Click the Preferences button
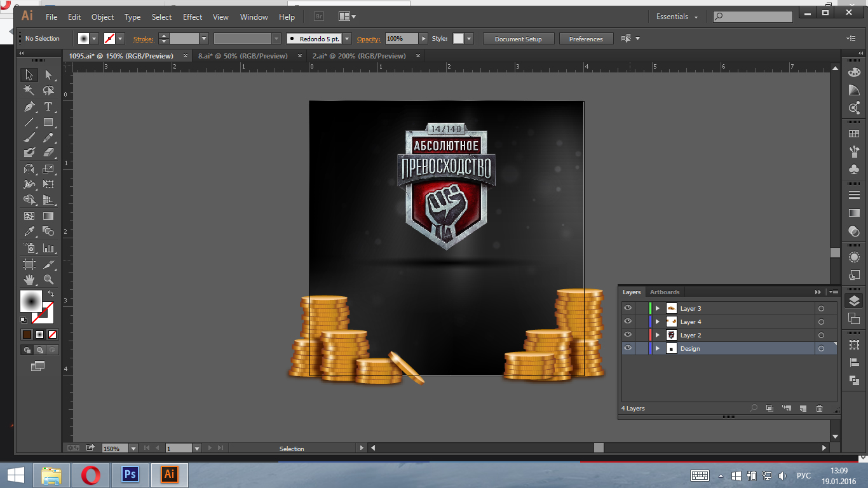This screenshot has height=488, width=868. [586, 39]
